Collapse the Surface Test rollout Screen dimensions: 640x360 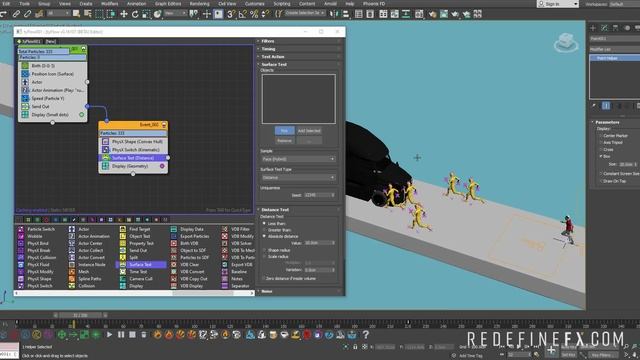coord(299,64)
